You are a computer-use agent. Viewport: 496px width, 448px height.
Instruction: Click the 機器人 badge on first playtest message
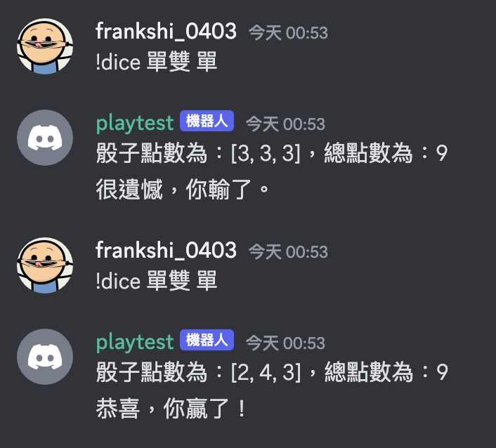pyautogui.click(x=207, y=121)
